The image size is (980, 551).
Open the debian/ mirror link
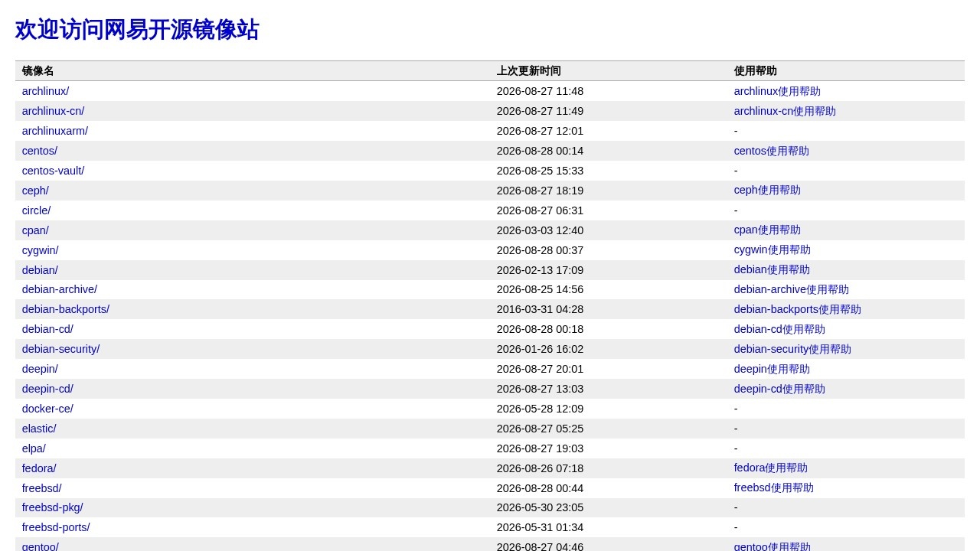click(x=40, y=270)
